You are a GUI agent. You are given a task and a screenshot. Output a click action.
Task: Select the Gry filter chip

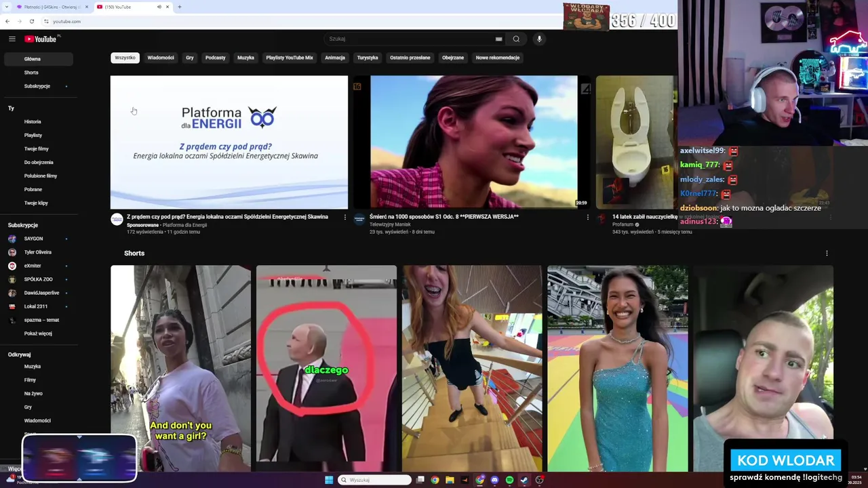[190, 58]
